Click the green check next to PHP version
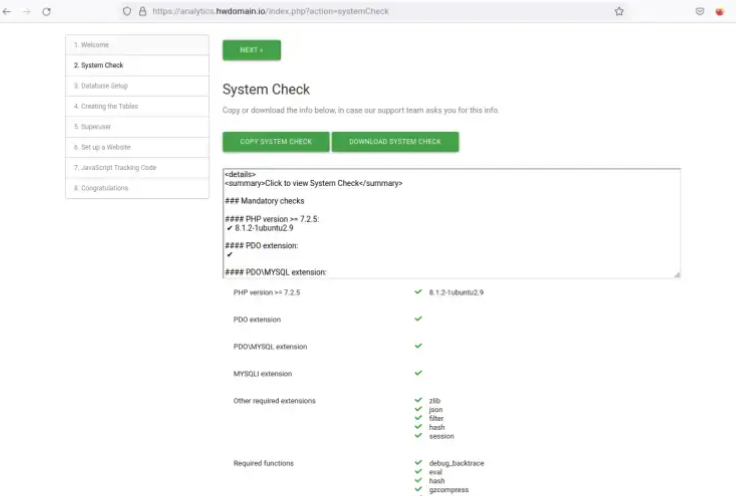The height and width of the screenshot is (496, 736). 418,292
